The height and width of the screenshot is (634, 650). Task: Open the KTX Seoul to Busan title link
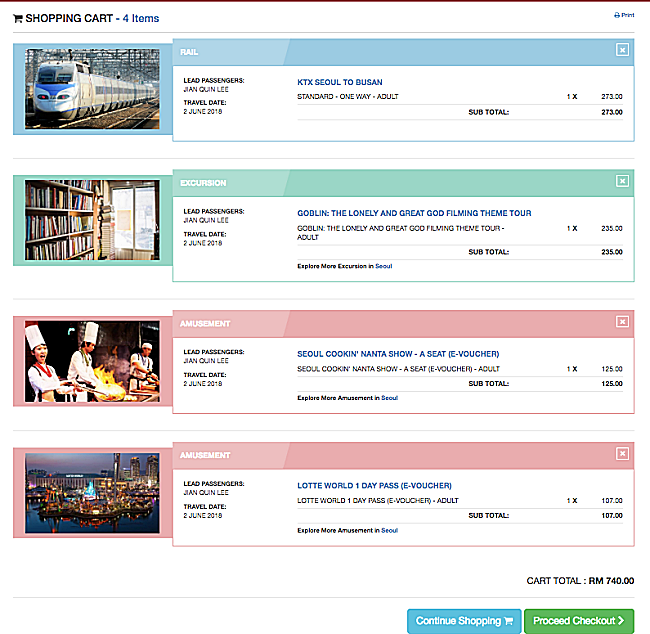(x=340, y=82)
